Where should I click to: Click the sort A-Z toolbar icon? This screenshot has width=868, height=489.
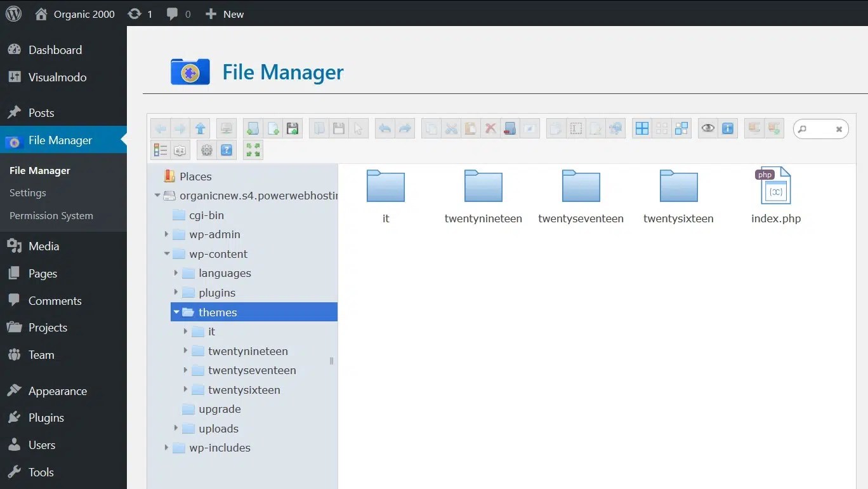coord(180,150)
